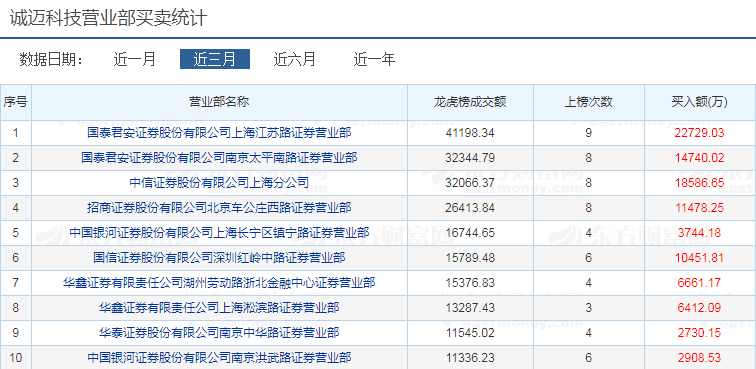Viewport: 756px width, 369px height.
Task: Click row number 10 in 序号 column
Action: (x=15, y=358)
